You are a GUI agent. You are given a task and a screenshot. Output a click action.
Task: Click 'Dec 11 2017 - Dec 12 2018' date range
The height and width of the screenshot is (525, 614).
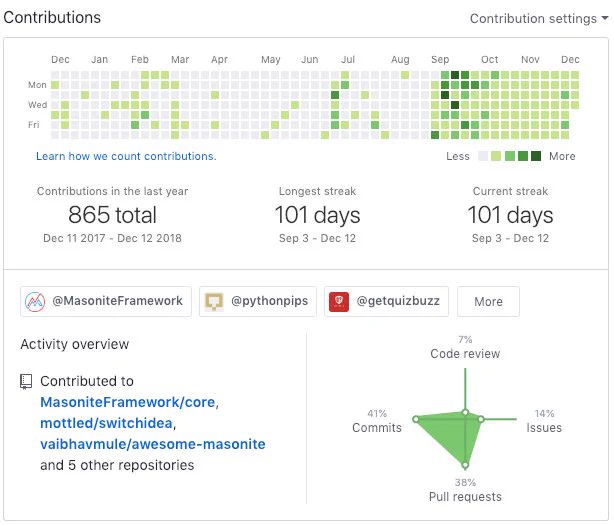coord(112,238)
